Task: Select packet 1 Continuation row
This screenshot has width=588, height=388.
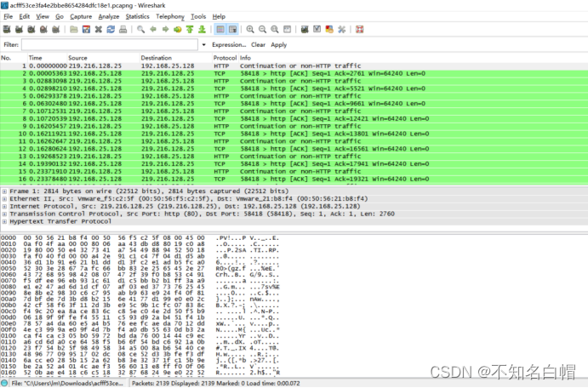Action: click(294, 66)
